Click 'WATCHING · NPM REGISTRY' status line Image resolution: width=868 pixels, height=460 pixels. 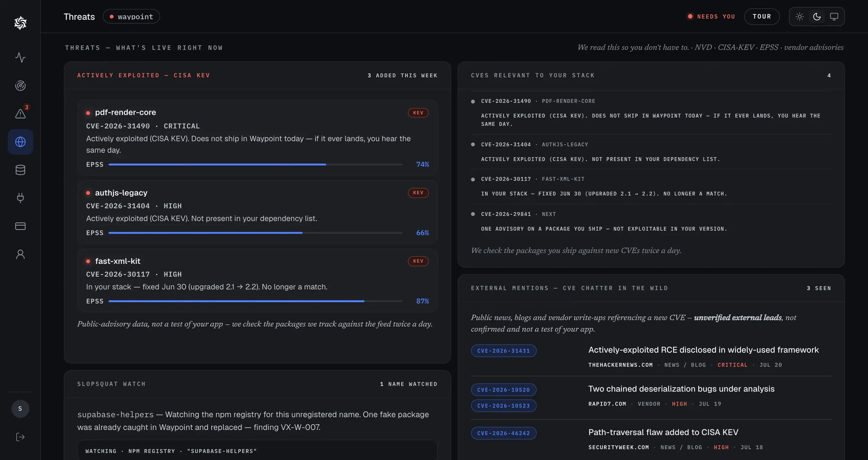(x=171, y=451)
